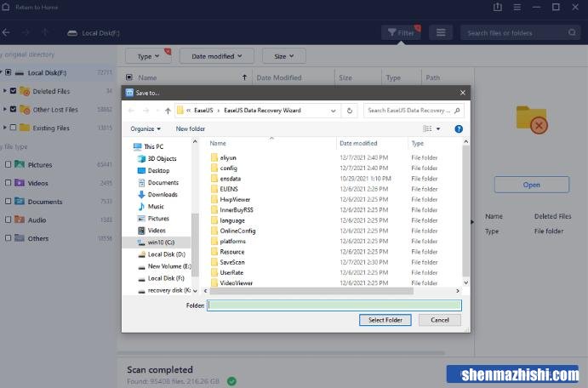588x388 pixels.
Task: Sort dialog list by Type header
Action: tap(417, 143)
